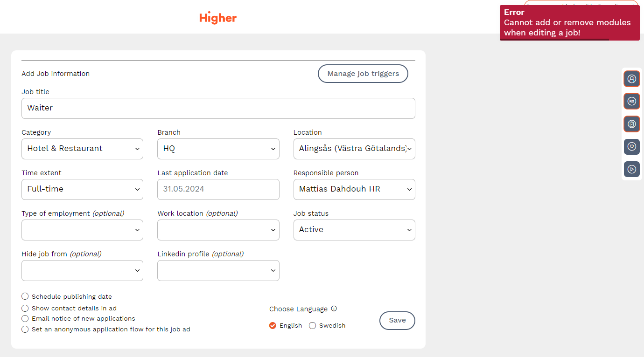The image size is (644, 357).
Task: Open the Category dropdown
Action: (82, 149)
